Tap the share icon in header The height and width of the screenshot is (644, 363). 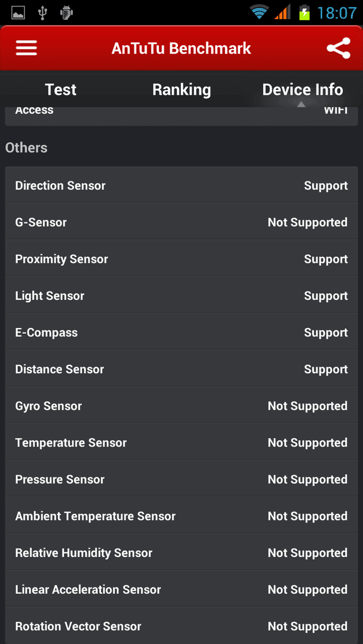coord(339,48)
